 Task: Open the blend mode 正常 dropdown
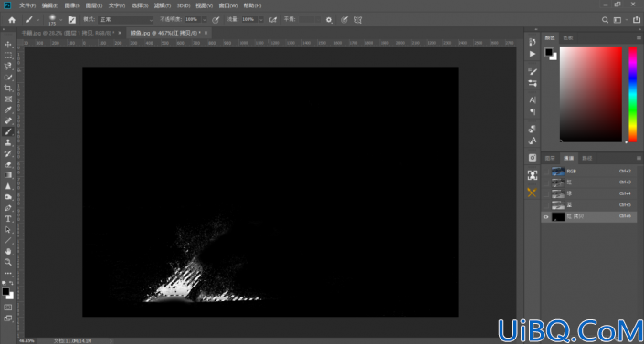(x=125, y=20)
